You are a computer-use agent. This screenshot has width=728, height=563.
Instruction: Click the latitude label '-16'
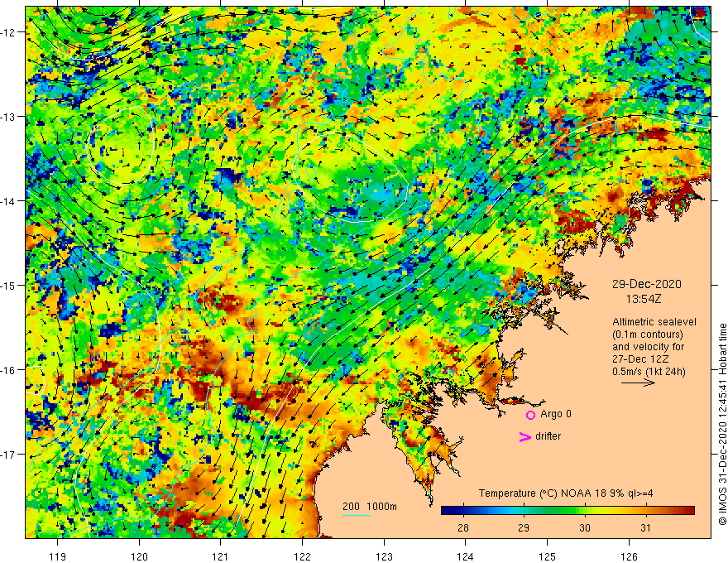pos(8,370)
